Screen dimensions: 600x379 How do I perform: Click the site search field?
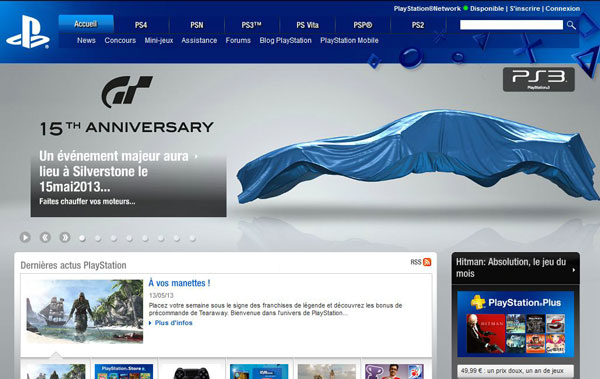[x=511, y=25]
